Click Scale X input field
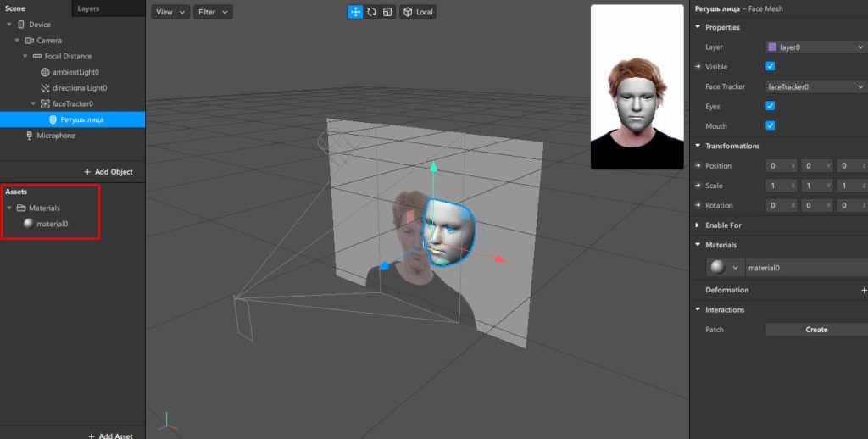 coord(781,186)
